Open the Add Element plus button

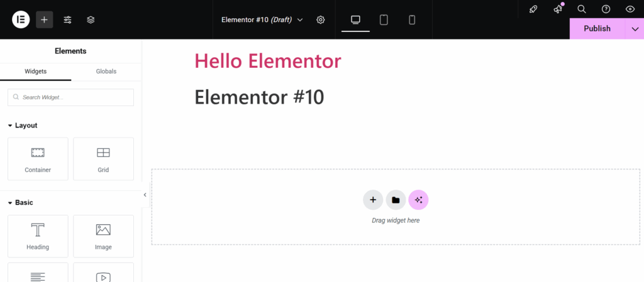pos(44,19)
